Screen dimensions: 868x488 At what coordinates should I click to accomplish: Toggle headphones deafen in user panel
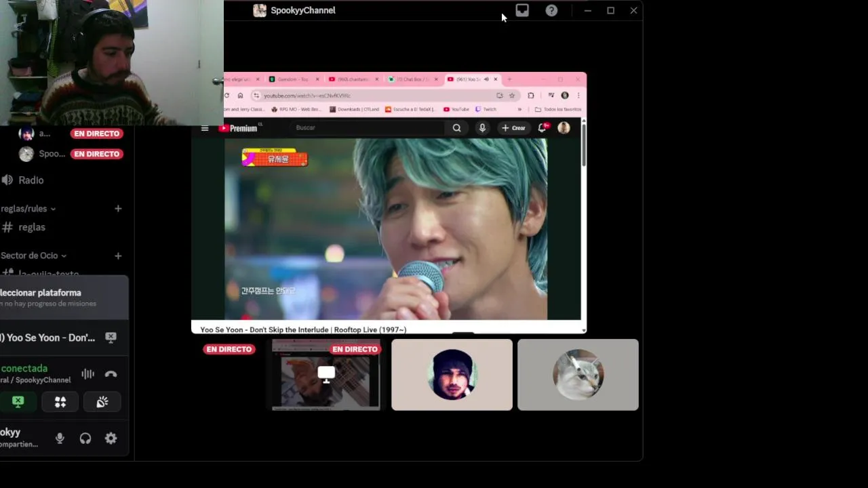[x=85, y=439]
